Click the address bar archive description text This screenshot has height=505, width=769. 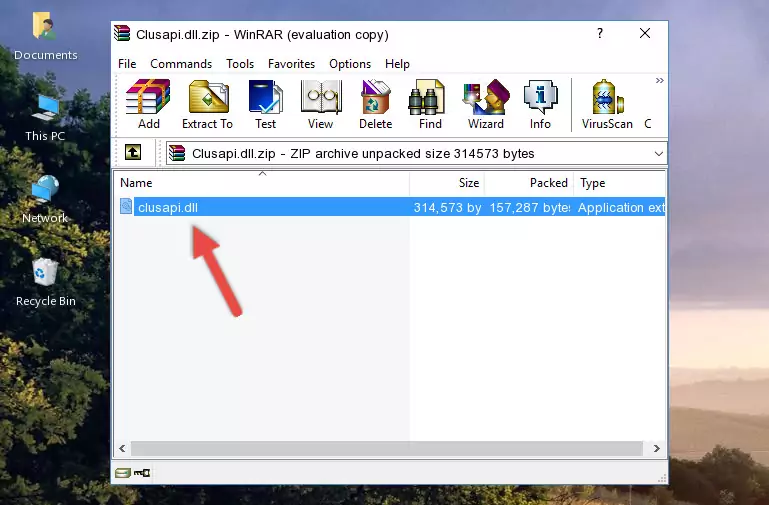363,153
